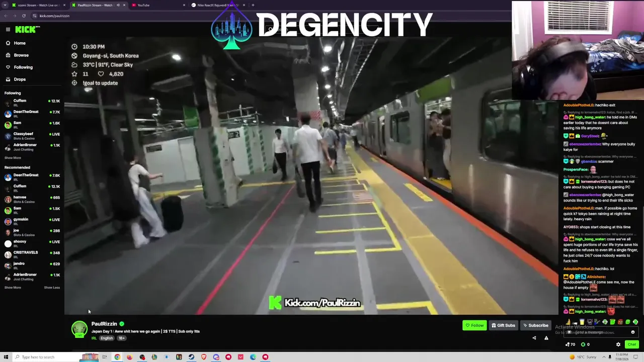The width and height of the screenshot is (644, 362).
Task: Click the 18+ mature content tag
Action: click(x=121, y=338)
